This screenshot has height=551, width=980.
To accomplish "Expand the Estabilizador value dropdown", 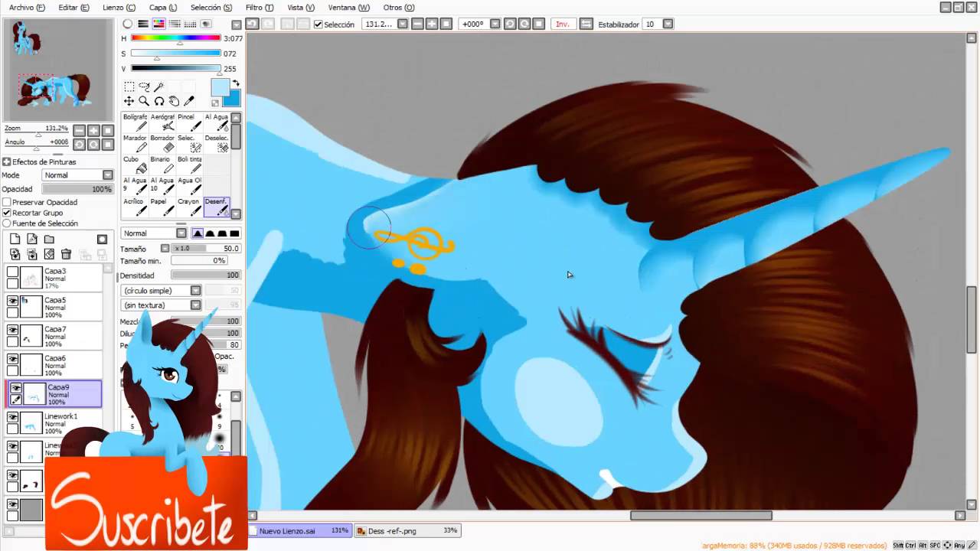I will point(668,24).
